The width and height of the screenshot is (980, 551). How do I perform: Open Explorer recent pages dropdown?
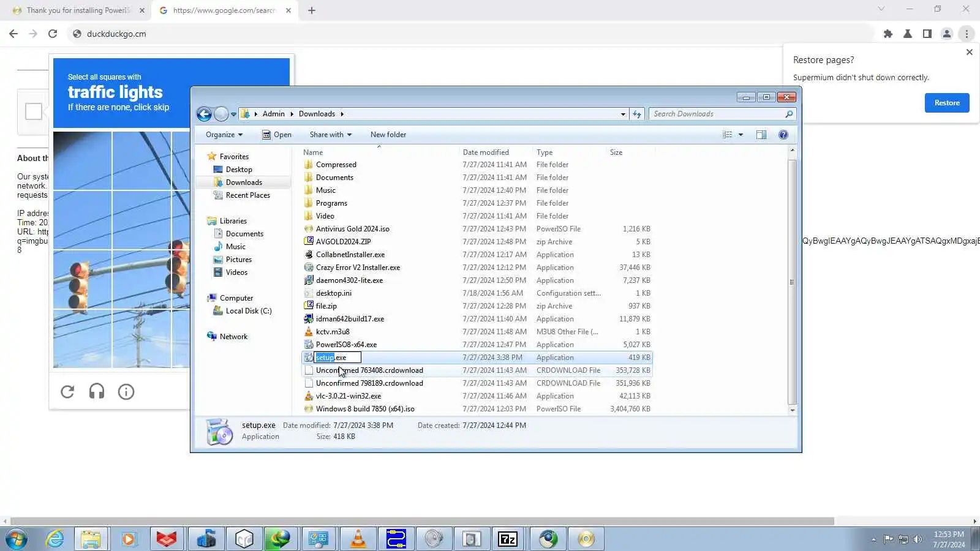(233, 114)
